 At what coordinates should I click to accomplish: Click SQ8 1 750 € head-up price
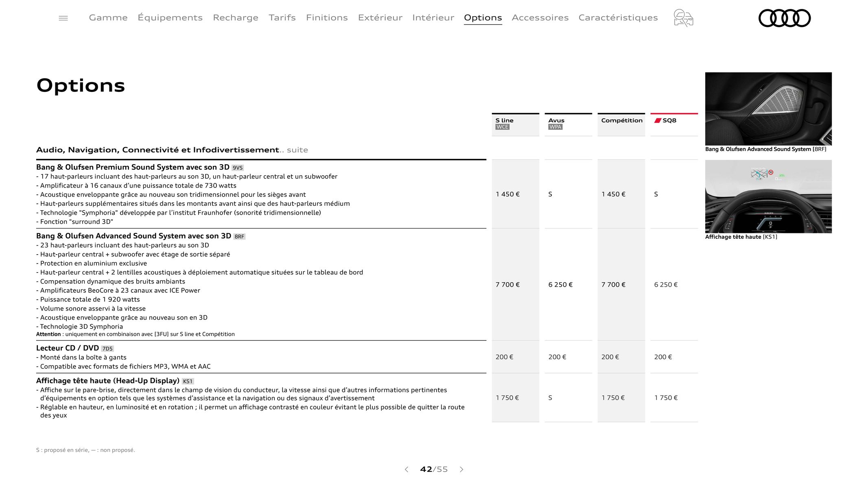666,398
